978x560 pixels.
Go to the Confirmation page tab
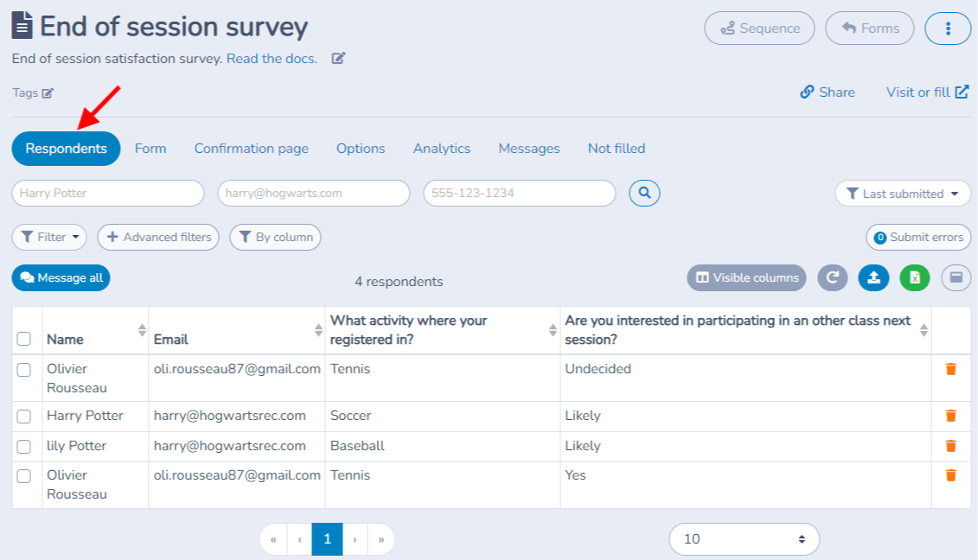point(252,149)
